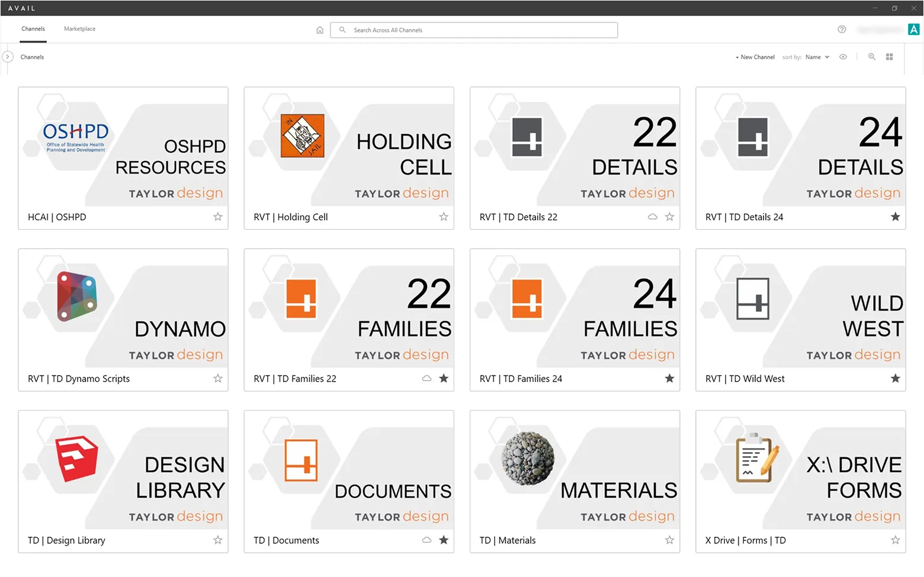Star the X Drive | Forms | TD channel

pyautogui.click(x=895, y=540)
